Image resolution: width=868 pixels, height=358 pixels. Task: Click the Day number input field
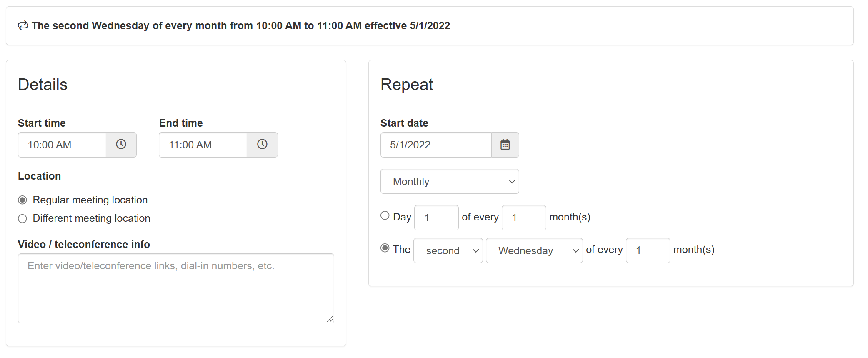click(x=436, y=218)
